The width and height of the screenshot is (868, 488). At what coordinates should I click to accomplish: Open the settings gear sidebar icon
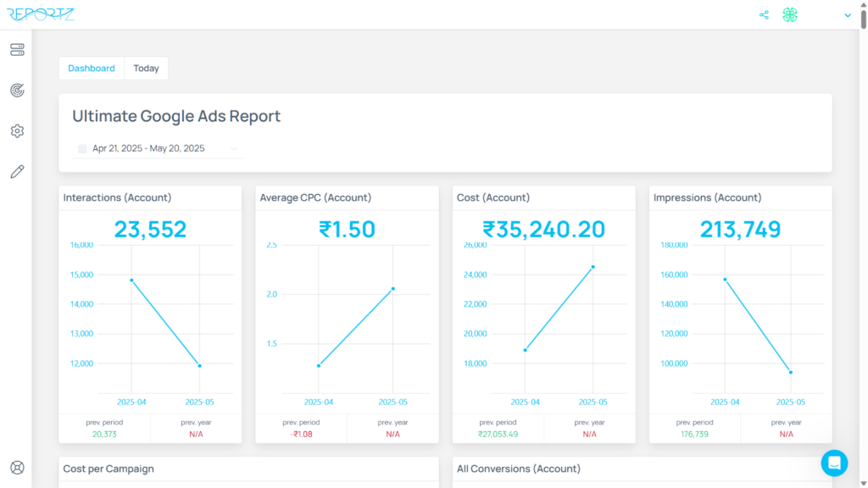17,131
